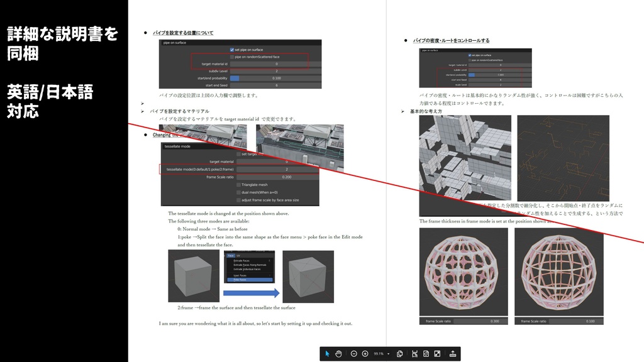
Task: Click text '0: Normal mode → Same as before'
Action: pyautogui.click(x=213, y=229)
